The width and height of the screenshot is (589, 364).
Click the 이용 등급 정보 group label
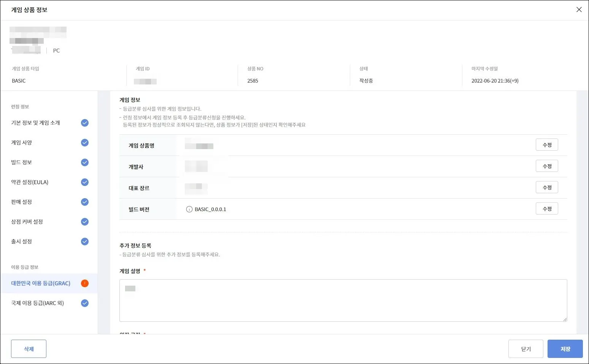25,267
